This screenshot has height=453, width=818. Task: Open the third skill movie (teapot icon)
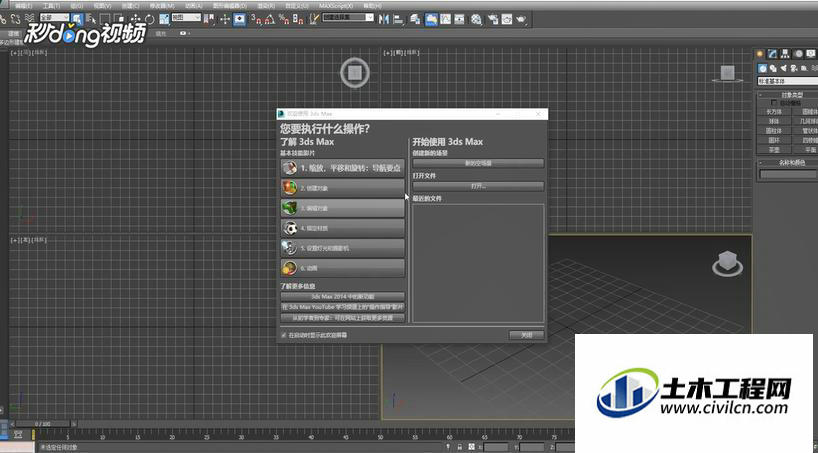tap(342, 208)
